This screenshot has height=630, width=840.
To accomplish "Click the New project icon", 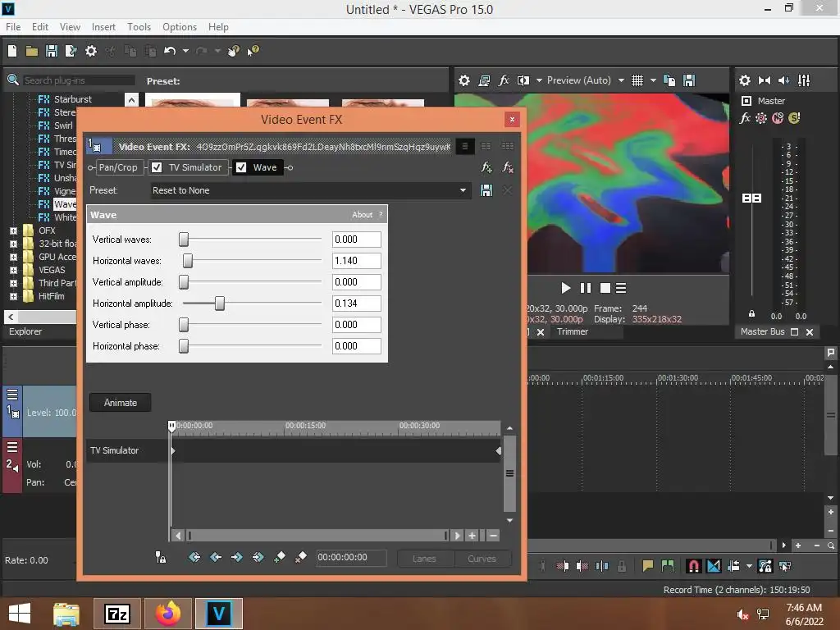I will (11, 51).
